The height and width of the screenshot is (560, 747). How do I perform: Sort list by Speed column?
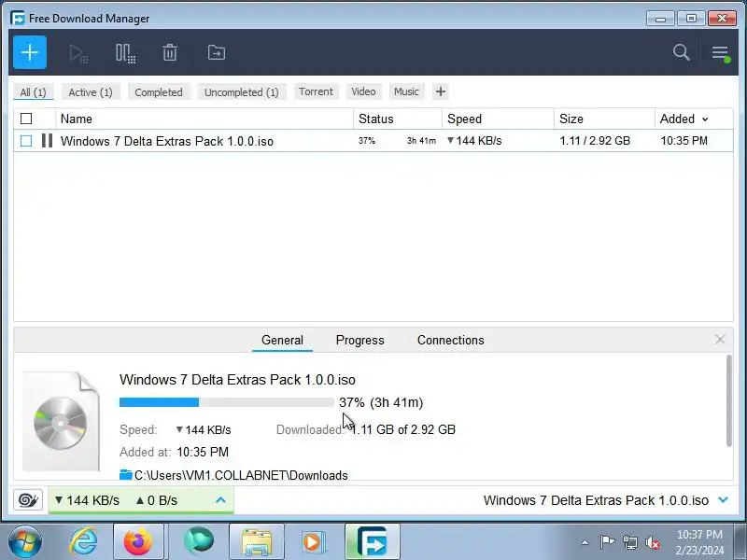464,119
